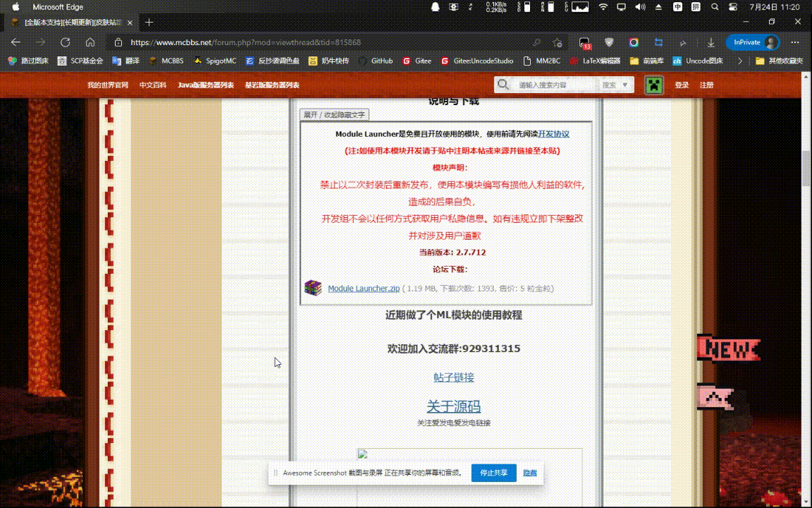812x508 pixels.
Task: Open the 关于源码 link
Action: point(454,406)
